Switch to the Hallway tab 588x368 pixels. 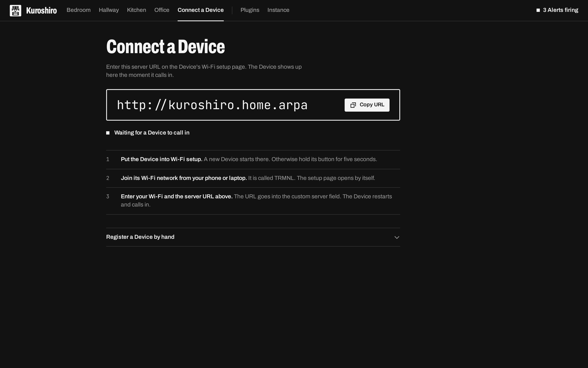click(x=109, y=10)
